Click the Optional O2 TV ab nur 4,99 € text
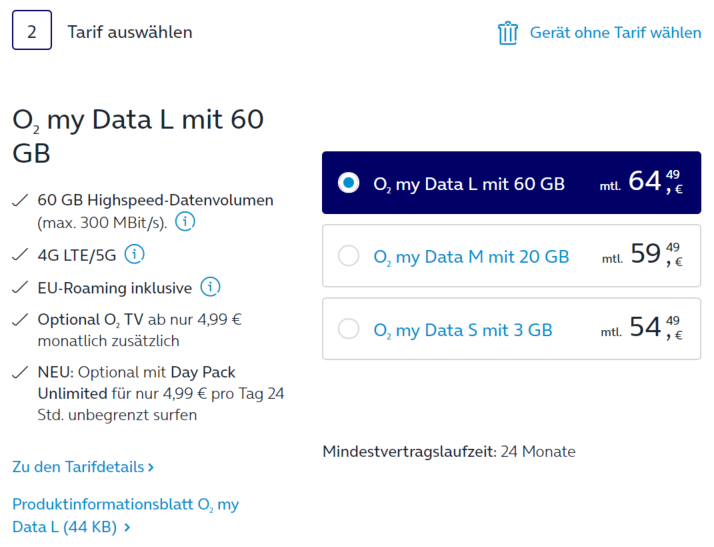The height and width of the screenshot is (547, 714). pos(139,330)
